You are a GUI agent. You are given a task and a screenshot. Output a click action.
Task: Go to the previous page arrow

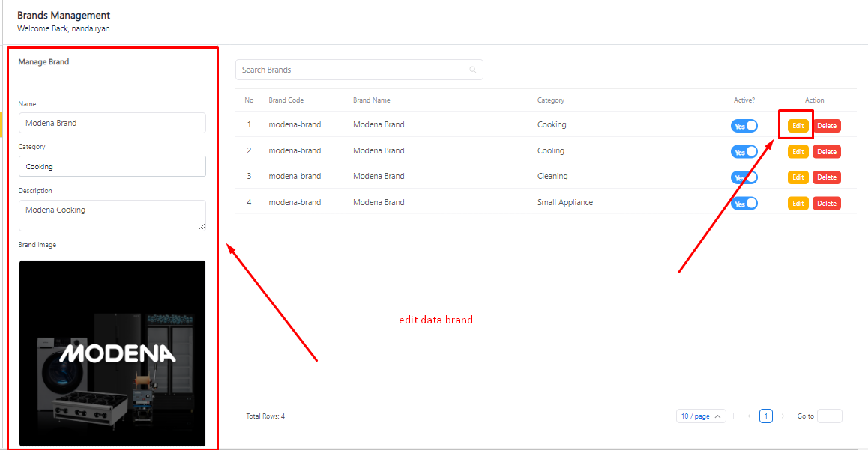[749, 416]
